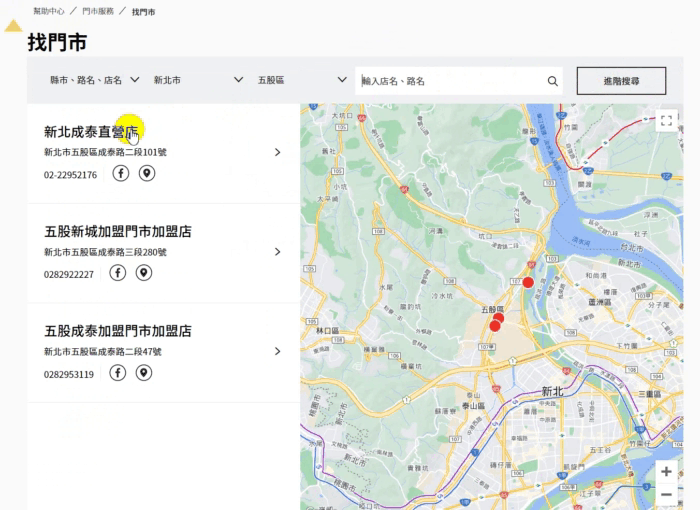The width and height of the screenshot is (700, 510).
Task: Zoom in on the map
Action: (666, 471)
